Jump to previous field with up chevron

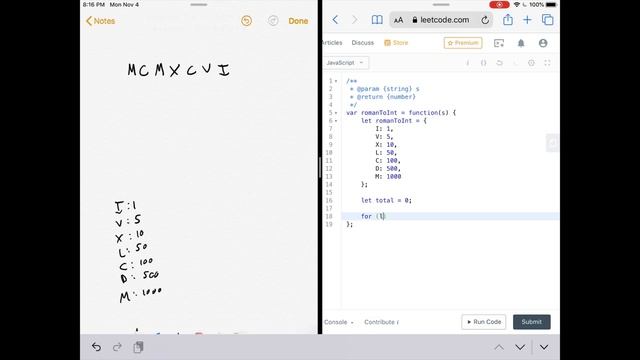499,347
